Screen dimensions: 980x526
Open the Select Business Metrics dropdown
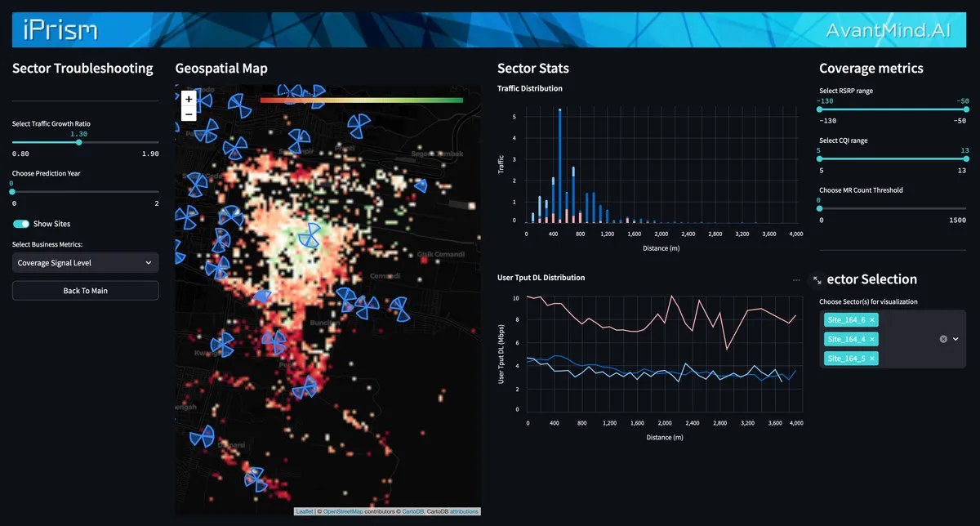coord(85,262)
